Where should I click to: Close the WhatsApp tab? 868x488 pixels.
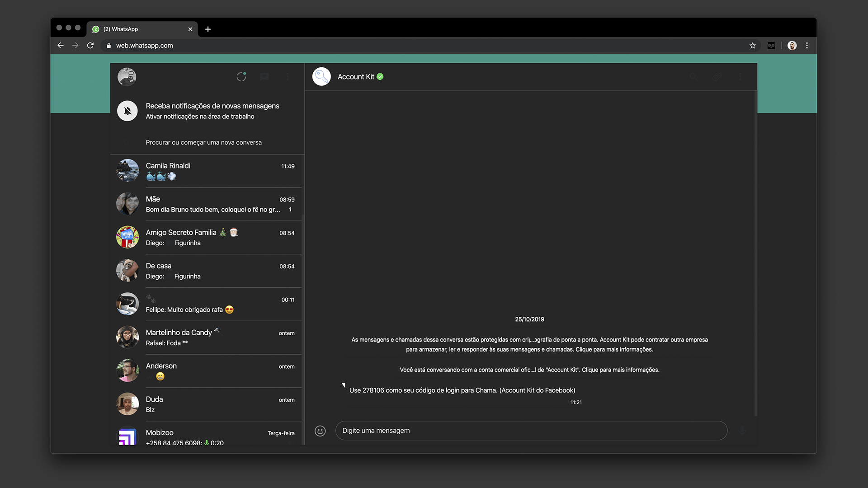190,29
